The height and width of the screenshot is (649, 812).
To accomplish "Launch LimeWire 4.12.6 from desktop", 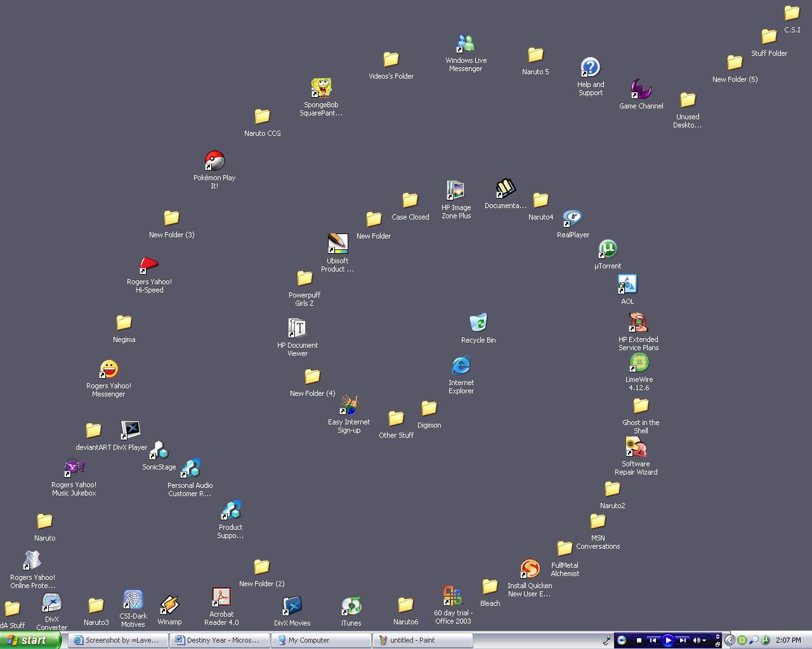I will 639,364.
